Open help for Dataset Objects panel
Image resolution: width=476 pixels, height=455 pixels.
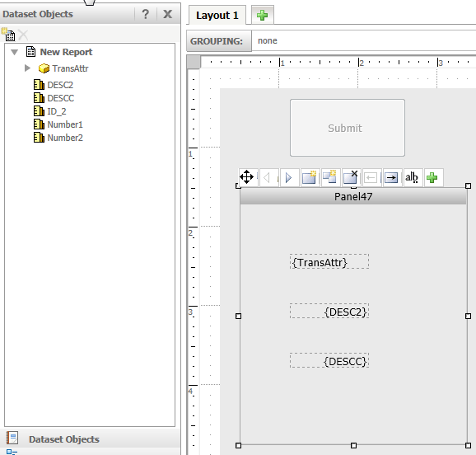(x=146, y=14)
